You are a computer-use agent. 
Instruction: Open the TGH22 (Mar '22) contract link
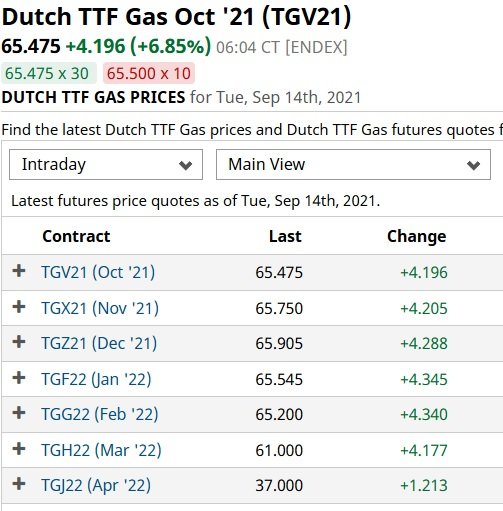tap(101, 451)
